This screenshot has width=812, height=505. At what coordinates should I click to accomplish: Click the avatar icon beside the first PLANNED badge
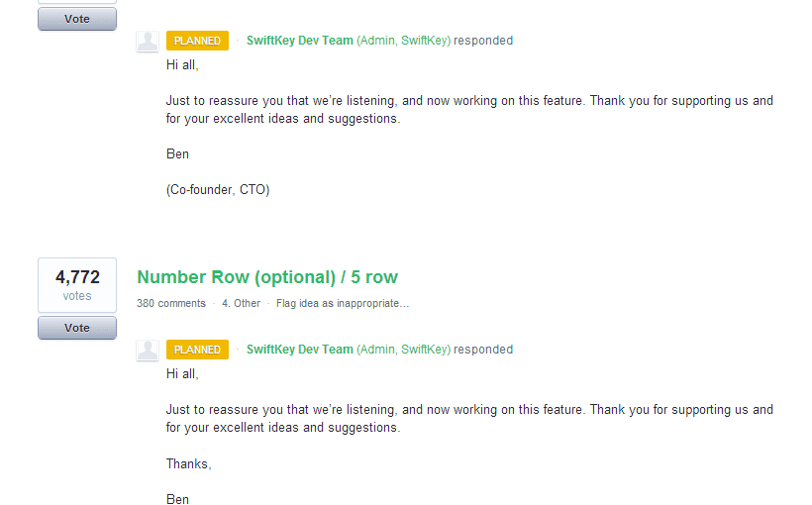[x=148, y=41]
